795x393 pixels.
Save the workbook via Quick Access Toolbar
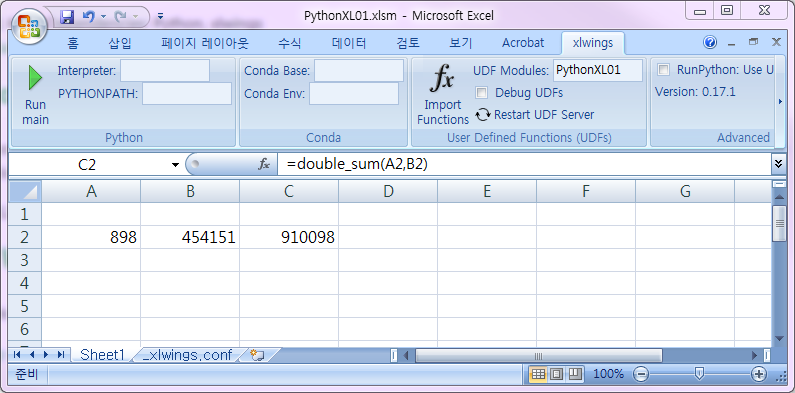pyautogui.click(x=67, y=17)
